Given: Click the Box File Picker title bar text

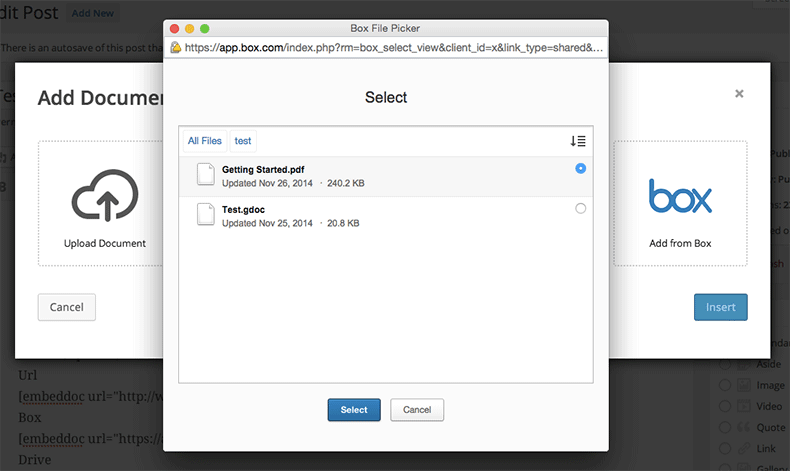Looking at the screenshot, I should [x=385, y=28].
